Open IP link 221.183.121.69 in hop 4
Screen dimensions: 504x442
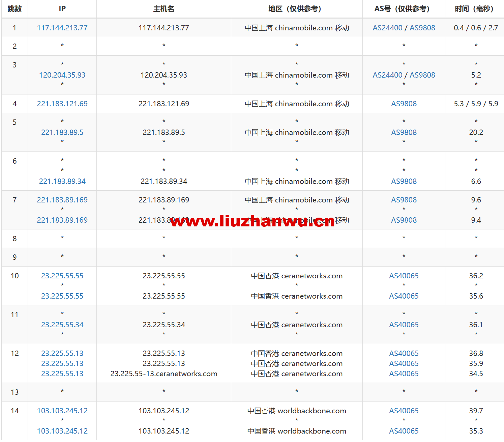(62, 104)
